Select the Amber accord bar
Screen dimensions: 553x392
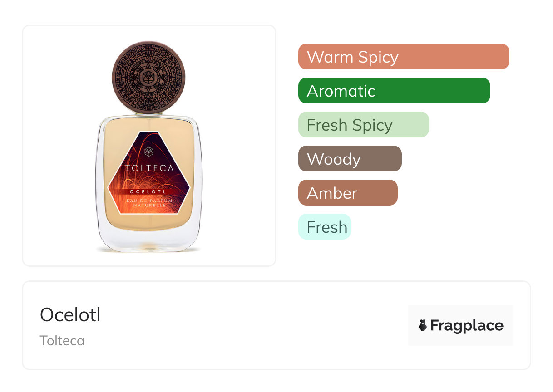pyautogui.click(x=348, y=193)
